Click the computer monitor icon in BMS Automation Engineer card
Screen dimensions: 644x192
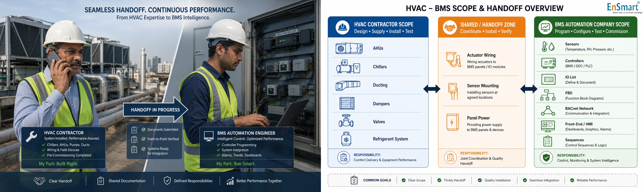click(209, 136)
